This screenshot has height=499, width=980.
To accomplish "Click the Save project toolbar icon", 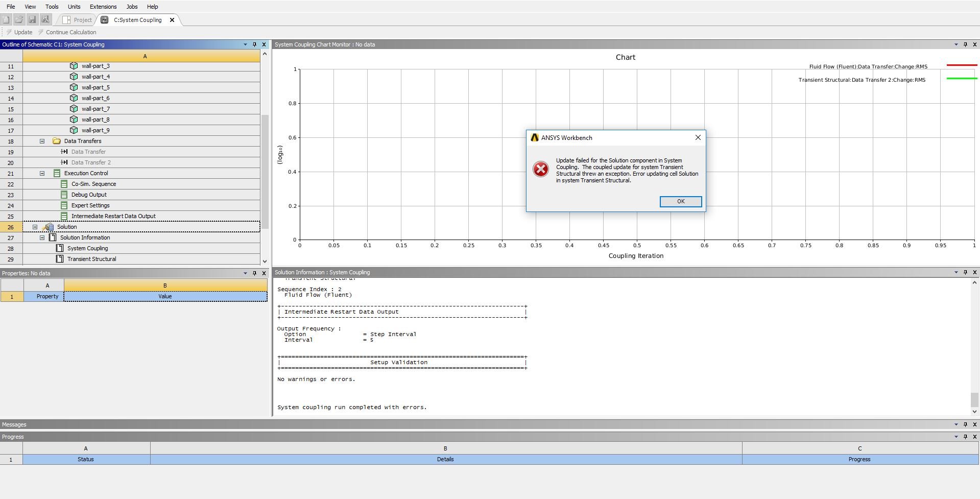I will 32,19.
